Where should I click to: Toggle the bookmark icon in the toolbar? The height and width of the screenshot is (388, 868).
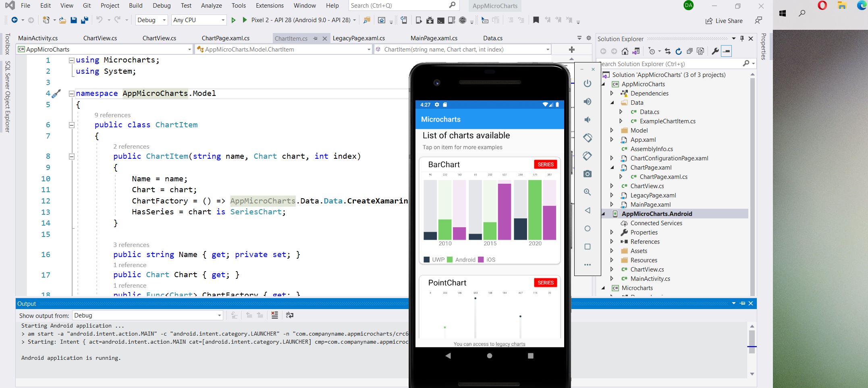536,20
